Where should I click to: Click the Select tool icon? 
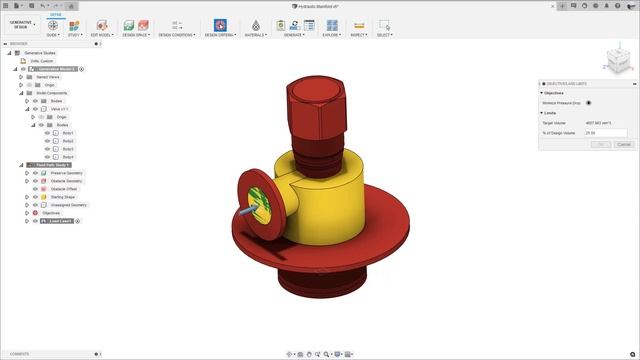point(384,25)
